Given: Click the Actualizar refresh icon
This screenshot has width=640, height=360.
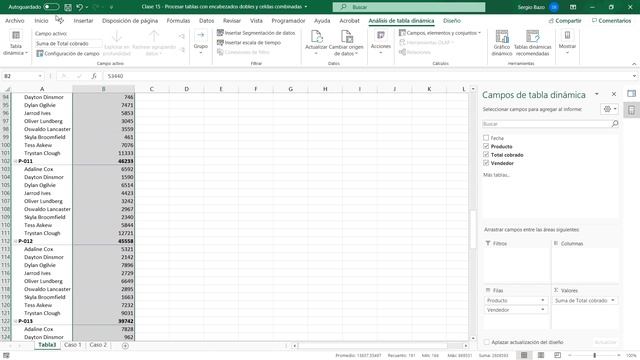Looking at the screenshot, I should click(x=316, y=37).
